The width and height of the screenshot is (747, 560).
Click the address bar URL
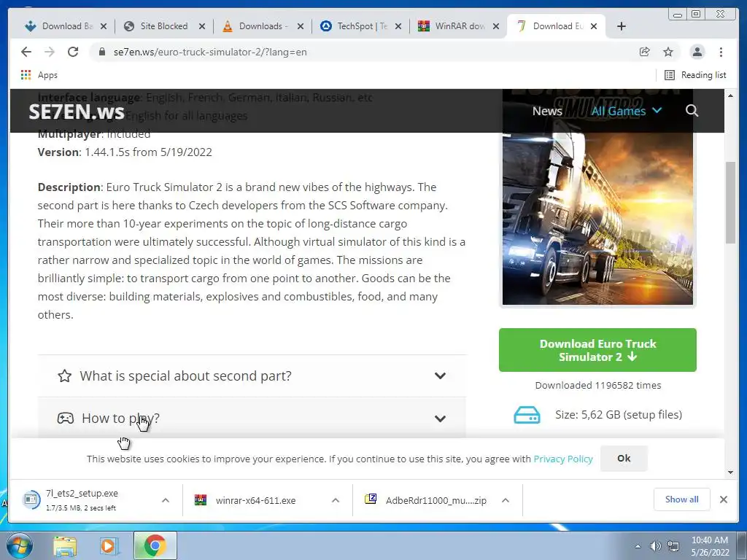click(210, 52)
